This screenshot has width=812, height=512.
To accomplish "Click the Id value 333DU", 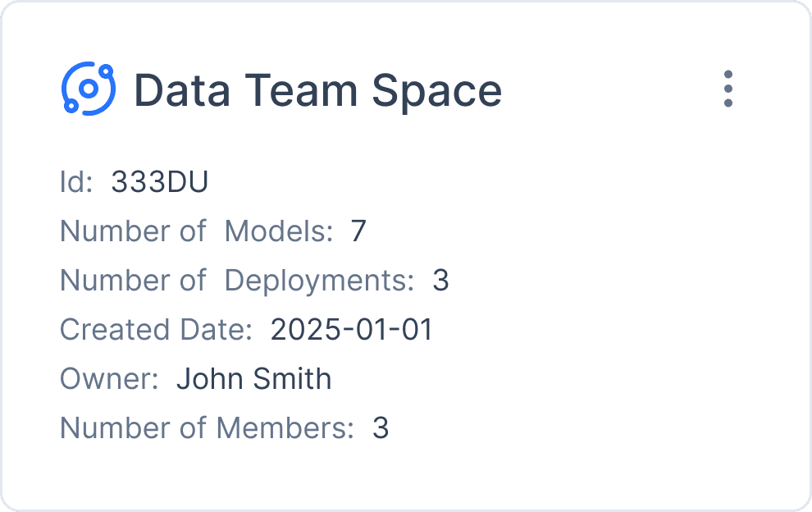I will pos(160,182).
